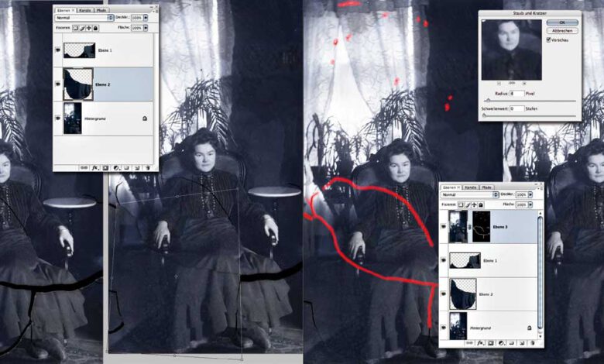Viewport: 604px width, 364px height.
Task: Lock position icon in panel with Ebene 3
Action: 474,204
